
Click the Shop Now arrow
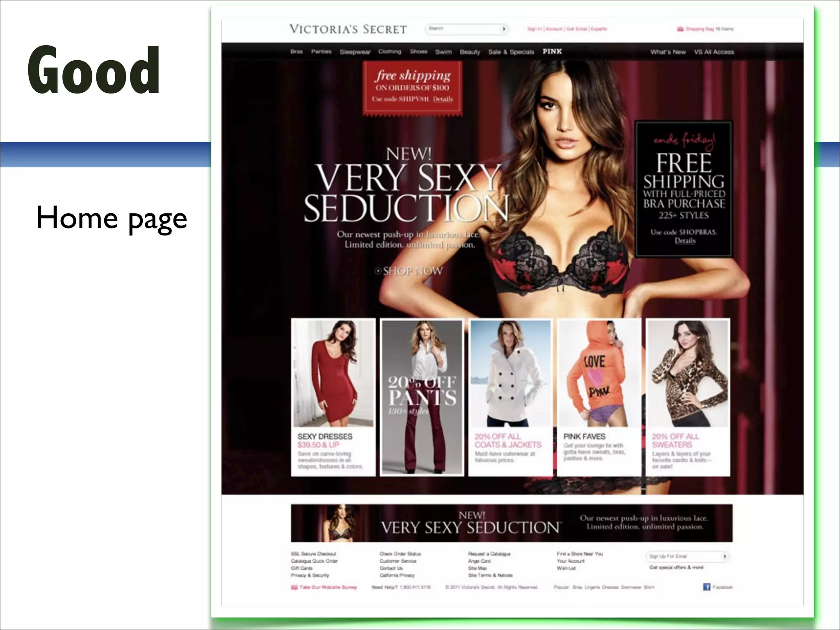[x=378, y=271]
